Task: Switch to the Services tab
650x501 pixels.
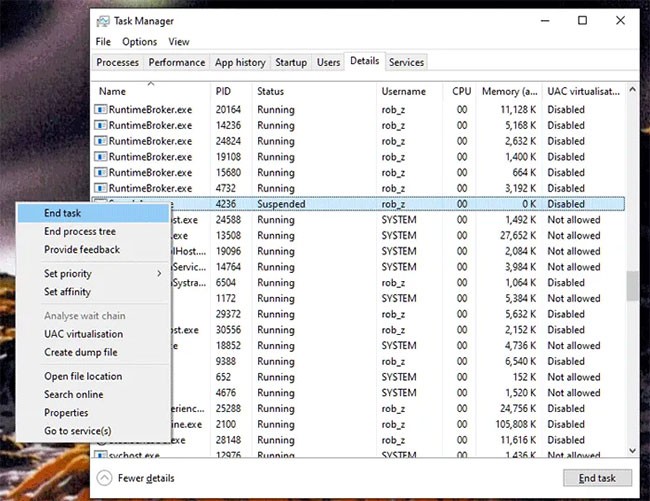Action: [406, 62]
